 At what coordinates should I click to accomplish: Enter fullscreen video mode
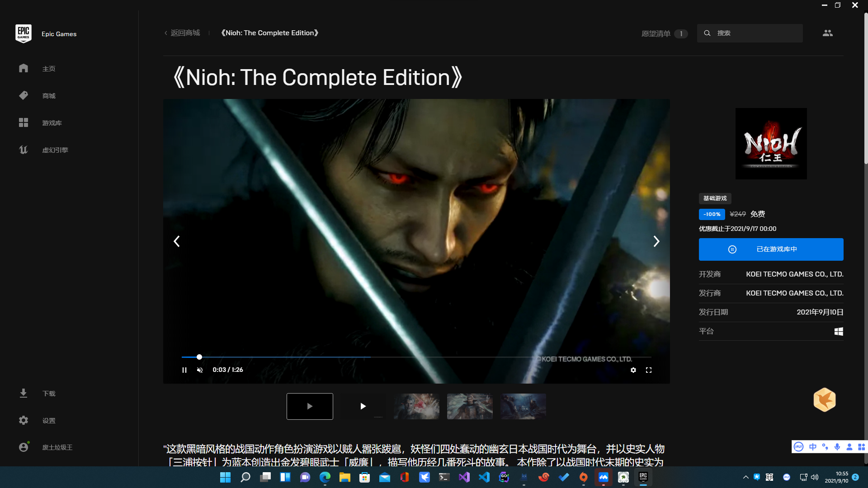(649, 370)
